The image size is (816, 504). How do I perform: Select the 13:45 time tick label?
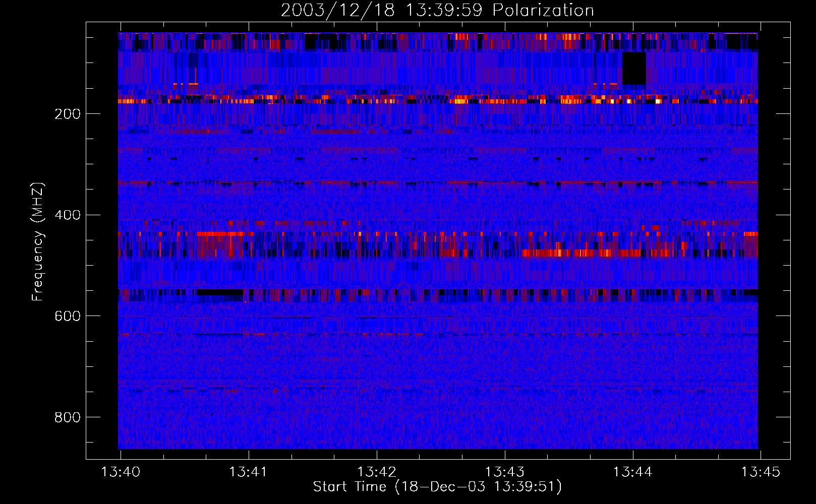[760, 472]
